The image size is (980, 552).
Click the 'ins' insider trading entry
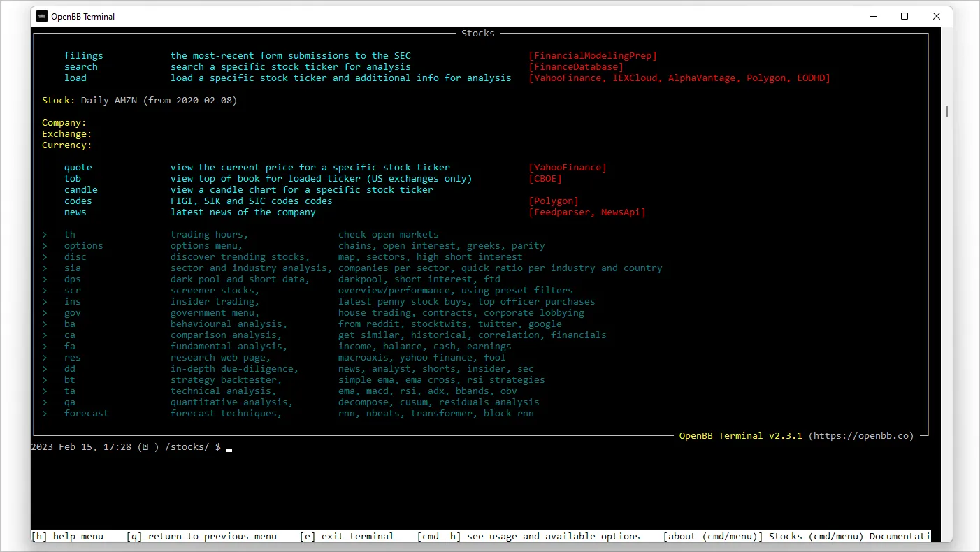coord(73,302)
